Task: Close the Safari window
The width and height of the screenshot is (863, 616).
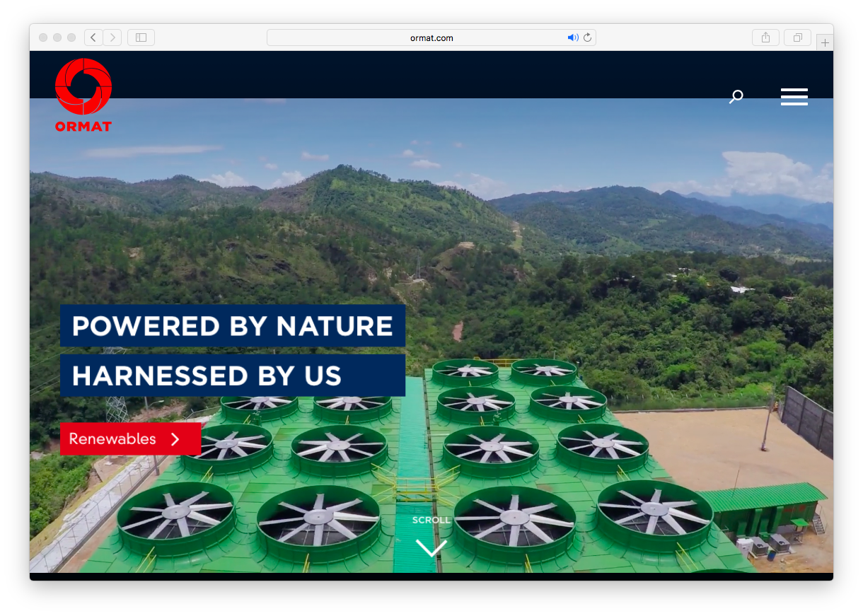Action: 43,37
